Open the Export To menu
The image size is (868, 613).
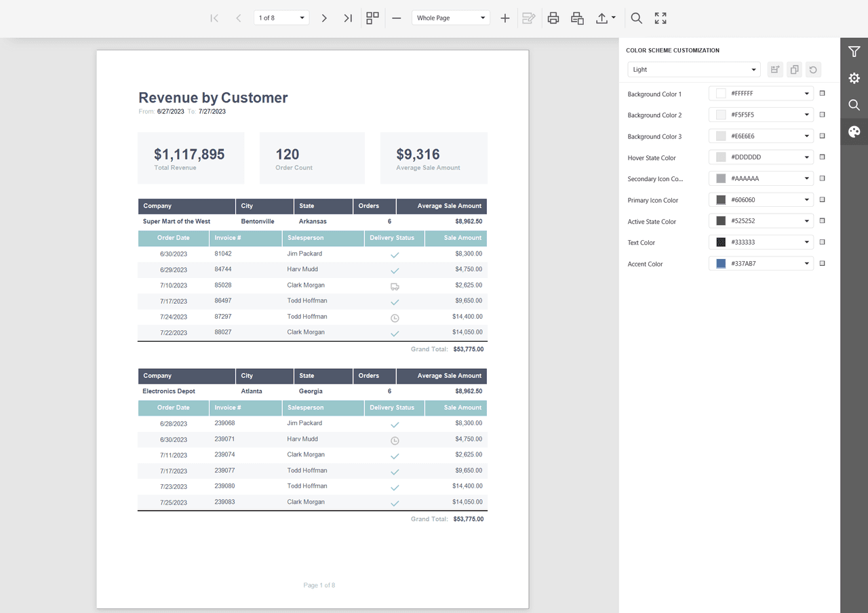606,18
